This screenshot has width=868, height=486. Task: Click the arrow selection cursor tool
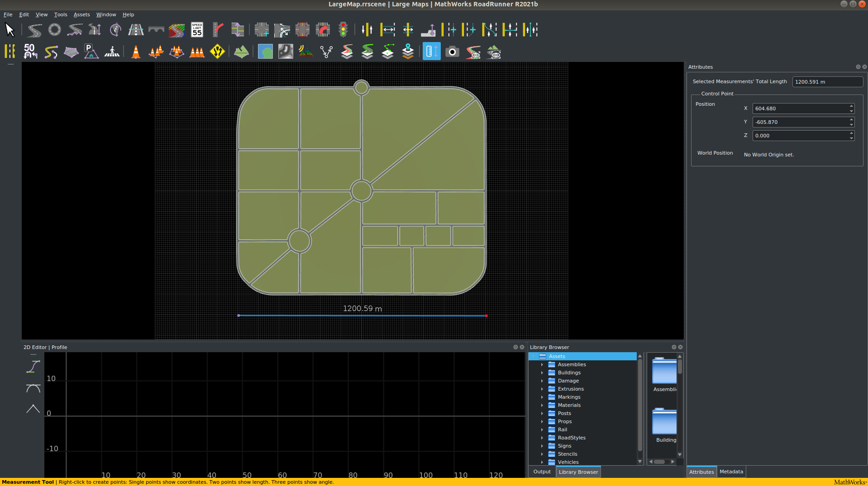coord(10,30)
